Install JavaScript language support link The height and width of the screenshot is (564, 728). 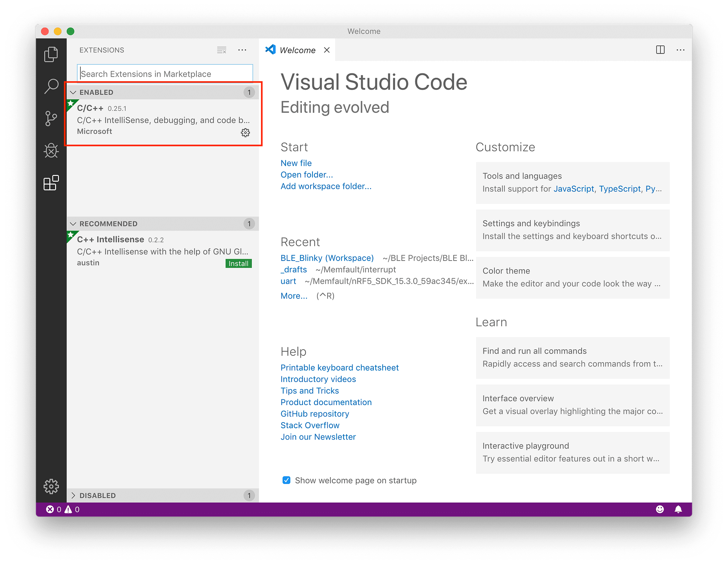(x=574, y=189)
